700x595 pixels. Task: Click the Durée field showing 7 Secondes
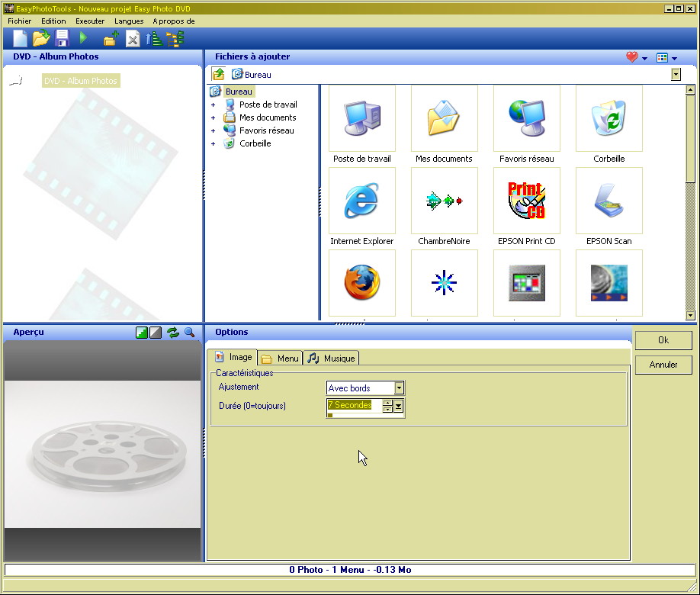[353, 406]
